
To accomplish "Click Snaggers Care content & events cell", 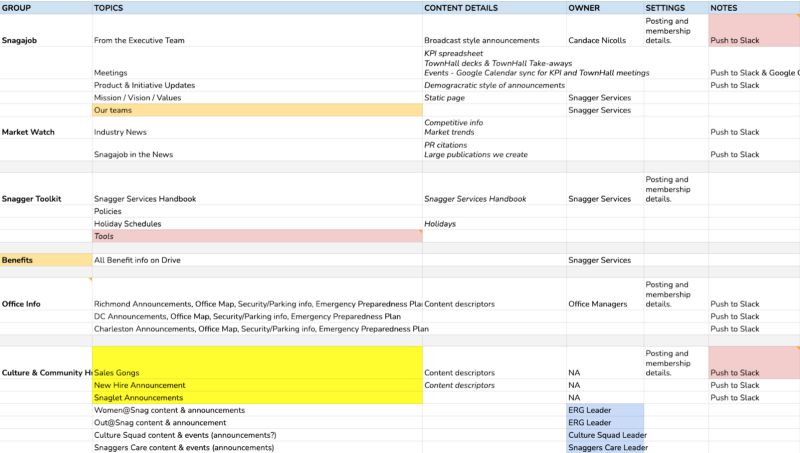I will click(x=257, y=447).
